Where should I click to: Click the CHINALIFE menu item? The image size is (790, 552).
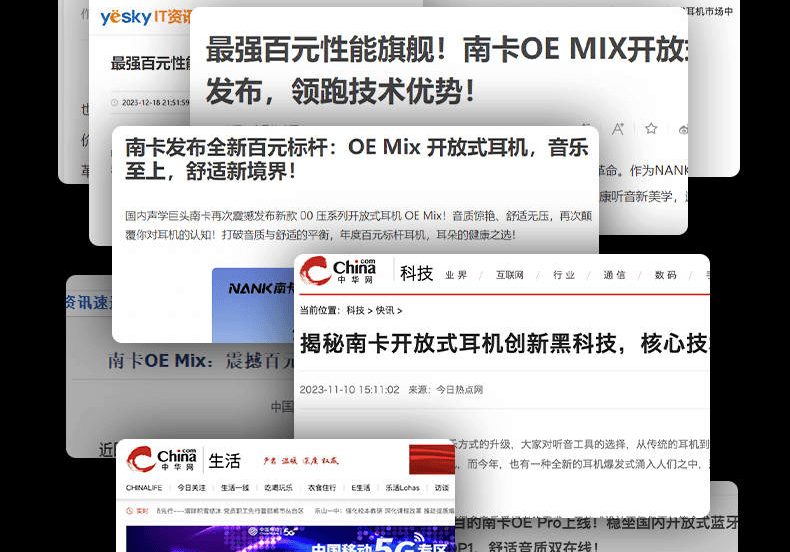pyautogui.click(x=143, y=488)
